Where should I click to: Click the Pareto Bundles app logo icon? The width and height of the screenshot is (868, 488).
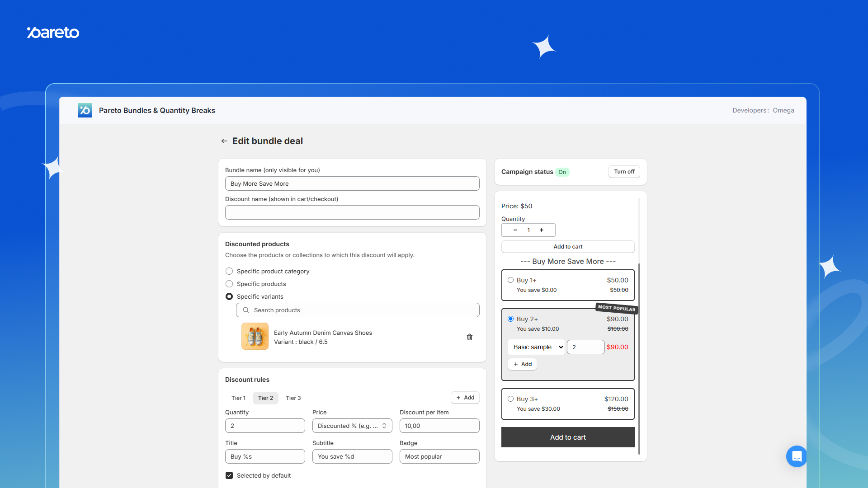coord(85,110)
